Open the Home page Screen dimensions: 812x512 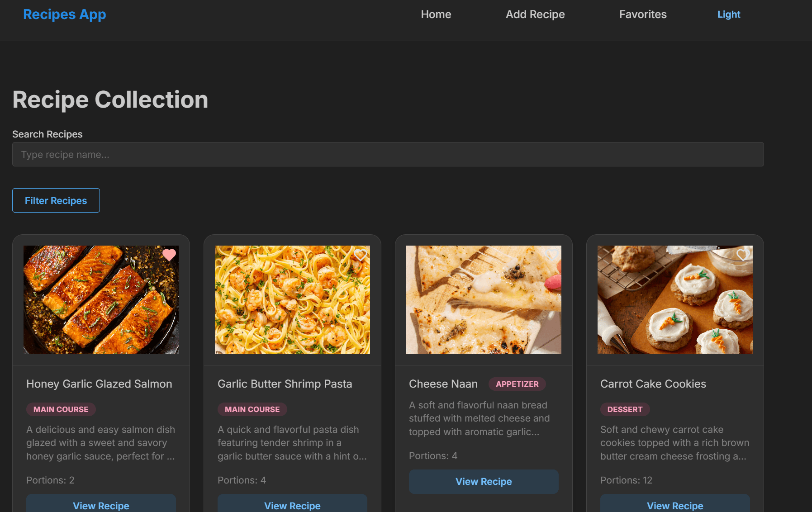[x=436, y=14]
